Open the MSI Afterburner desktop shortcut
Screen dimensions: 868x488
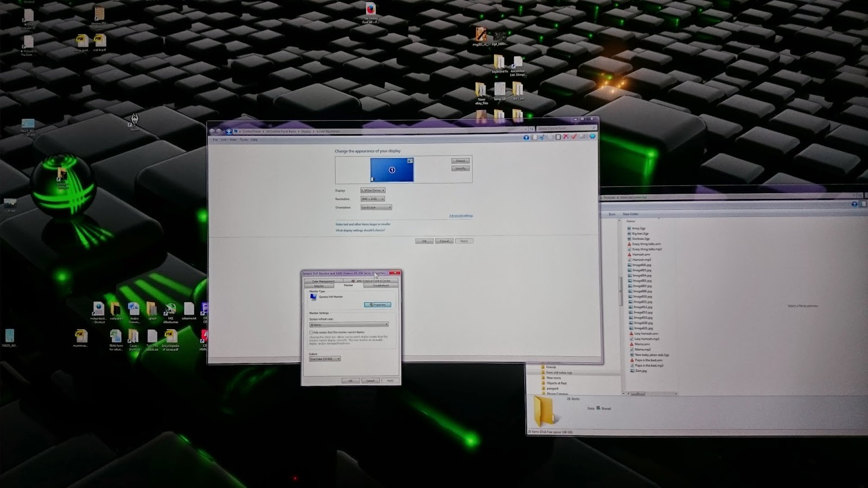170,313
